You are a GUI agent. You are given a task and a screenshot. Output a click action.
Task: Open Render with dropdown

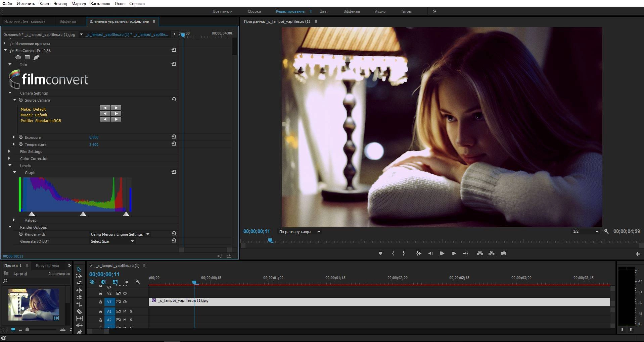[120, 234]
